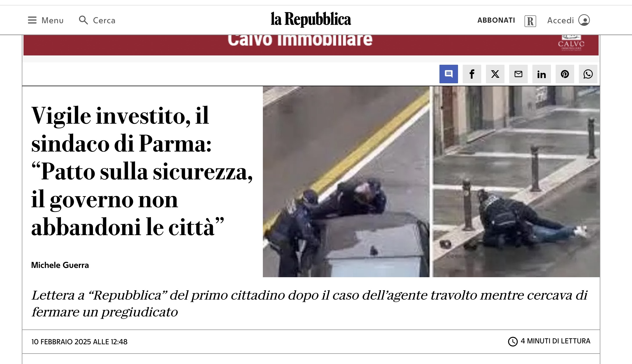Share article on Pinterest
The width and height of the screenshot is (632, 364).
coord(565,74)
